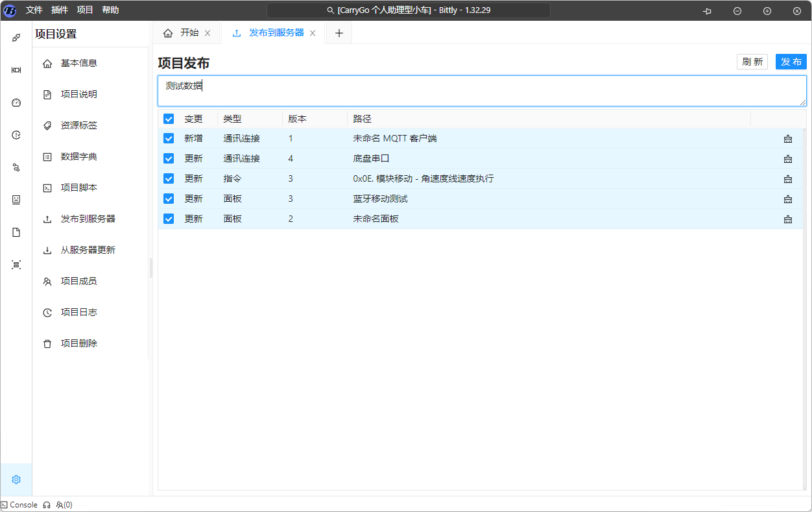
Task: Click the settings gear icon at bottom left
Action: tap(16, 480)
